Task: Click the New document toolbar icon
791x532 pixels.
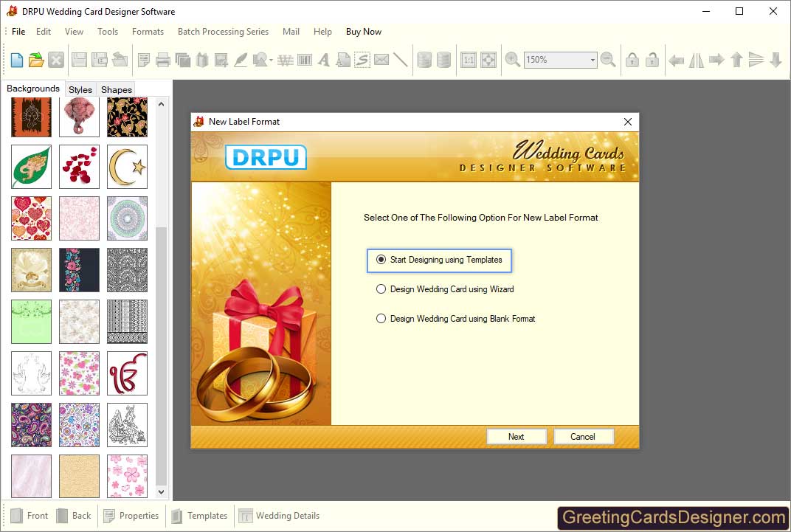Action: point(17,60)
